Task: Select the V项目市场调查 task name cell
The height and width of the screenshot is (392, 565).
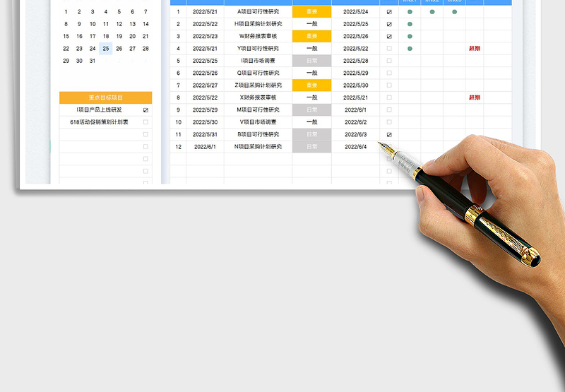Action: pyautogui.click(x=258, y=121)
